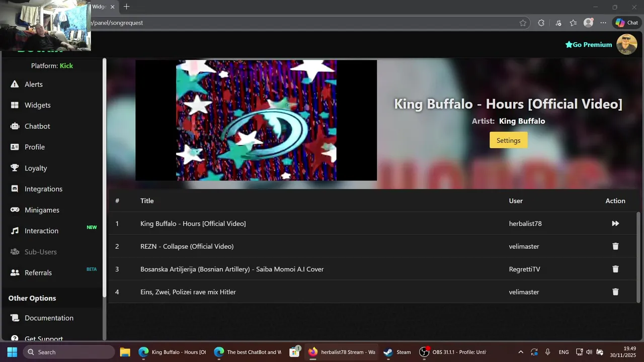The image size is (644, 362).
Task: Open the Widgets section
Action: (37, 105)
